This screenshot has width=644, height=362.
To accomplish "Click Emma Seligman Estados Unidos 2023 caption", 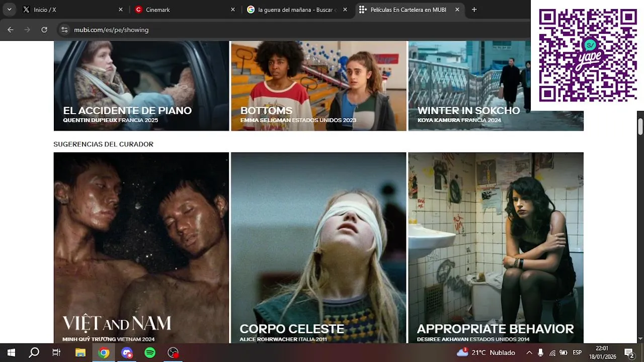I will point(298,120).
